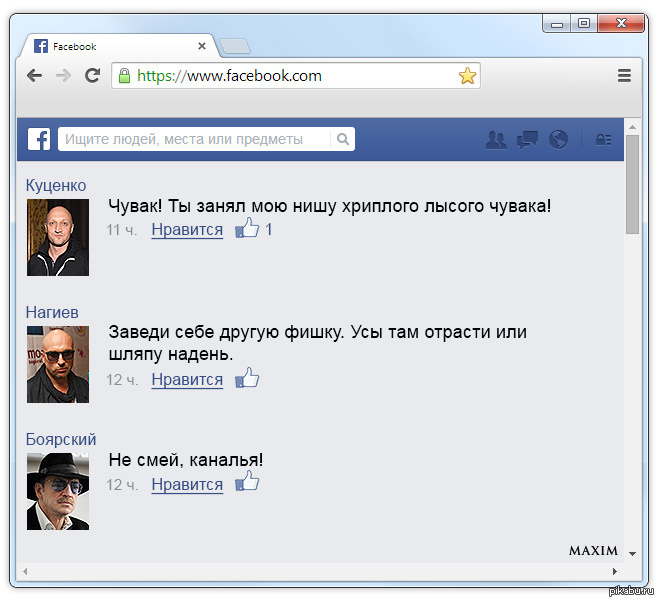Click the thumbs-up icon on Боярский's comment

click(x=247, y=481)
